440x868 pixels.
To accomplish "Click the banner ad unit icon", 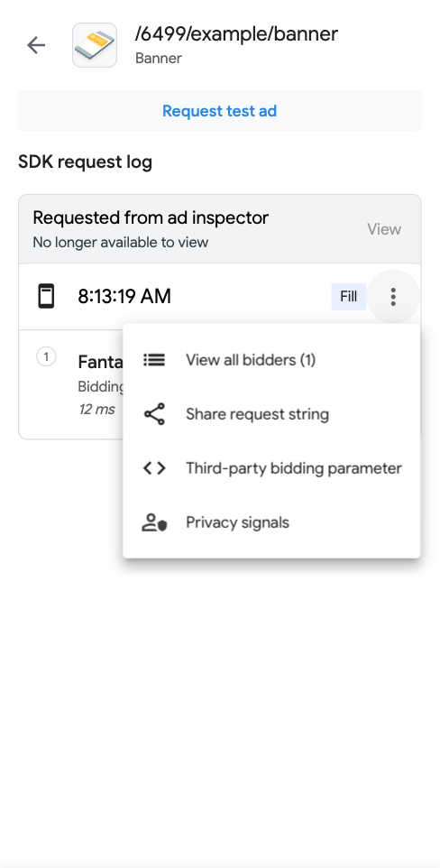I will (x=95, y=45).
